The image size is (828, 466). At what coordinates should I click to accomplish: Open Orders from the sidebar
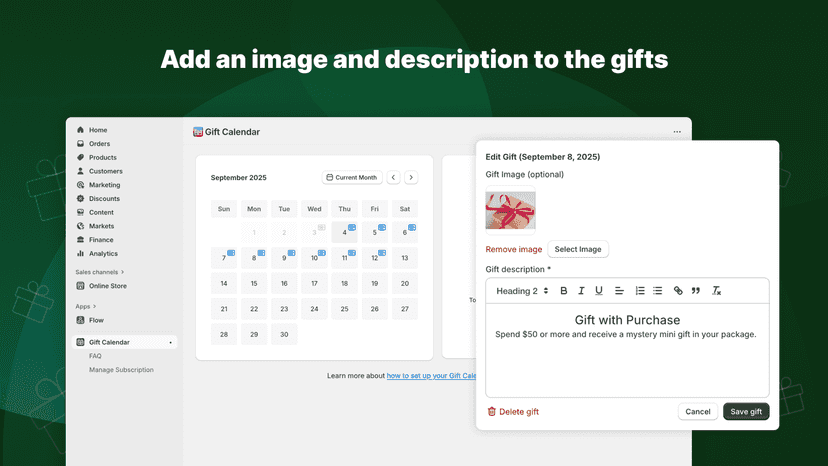tap(99, 144)
